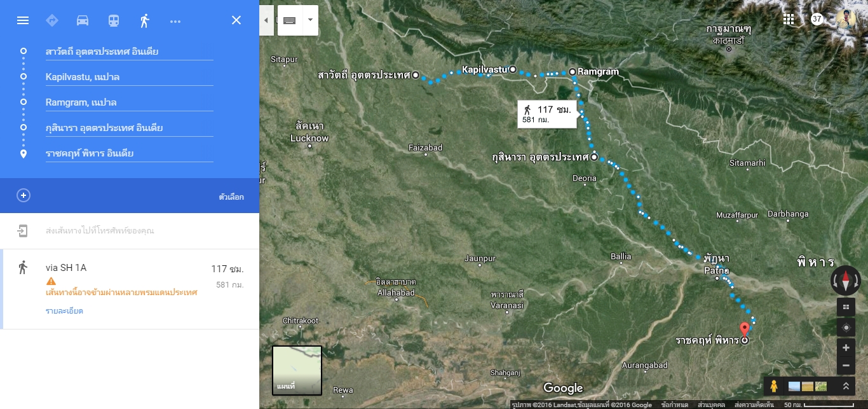This screenshot has height=409, width=868.
Task: Open the hamburger main menu
Action: tap(23, 20)
